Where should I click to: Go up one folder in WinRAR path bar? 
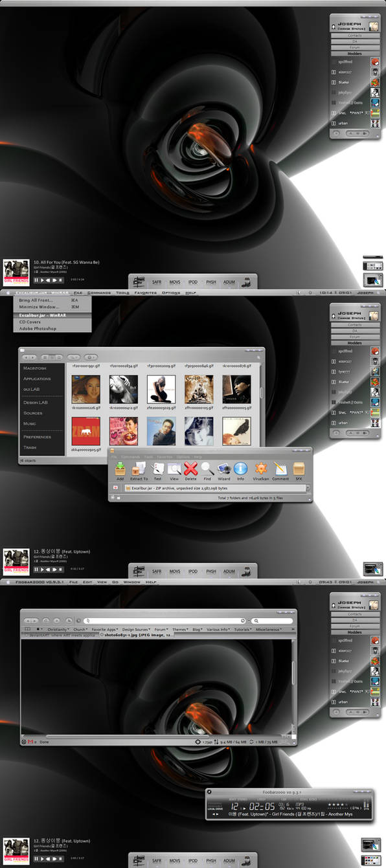point(115,488)
